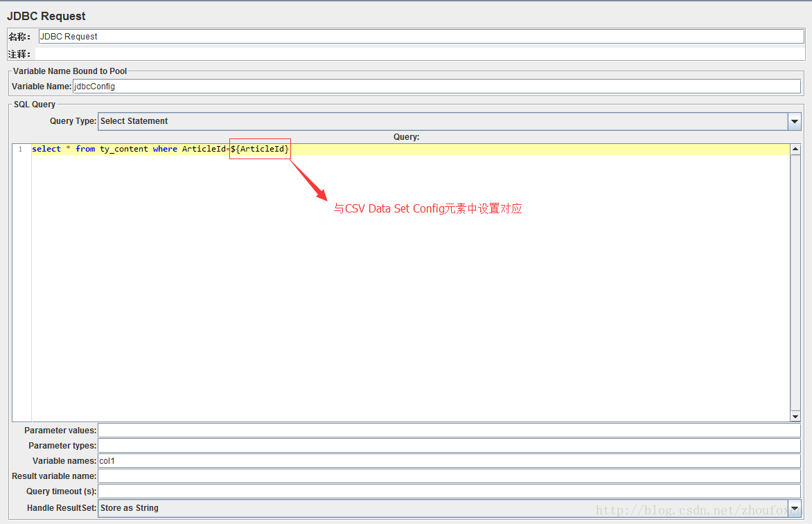
Task: Click the SQL query line in the editor
Action: [x=410, y=149]
